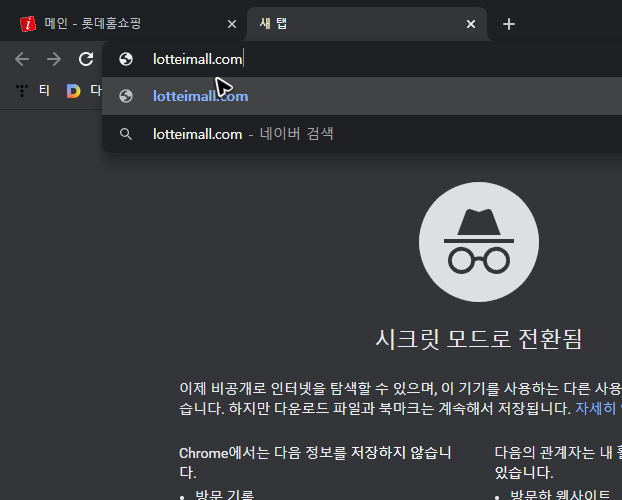
Task: Click the globe icon in the address bar
Action: 126,60
